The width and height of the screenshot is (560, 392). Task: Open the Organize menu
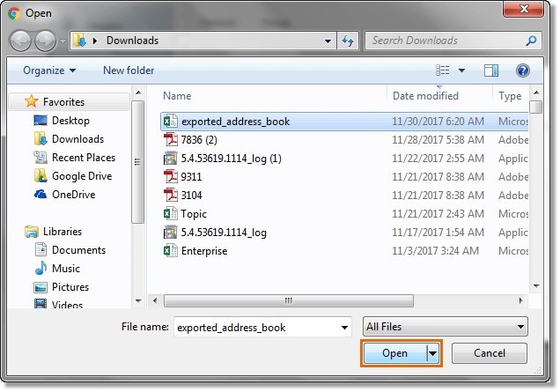[x=49, y=70]
